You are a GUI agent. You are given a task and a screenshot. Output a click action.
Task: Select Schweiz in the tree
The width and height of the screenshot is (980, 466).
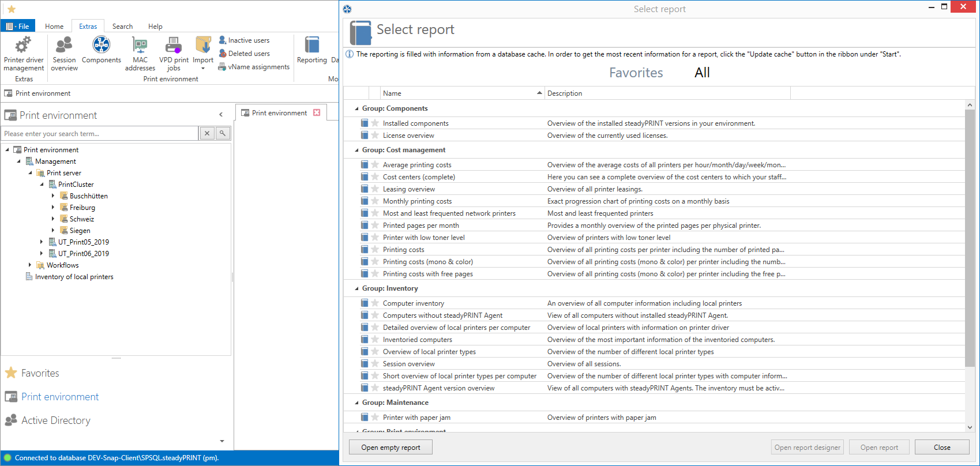click(x=81, y=219)
